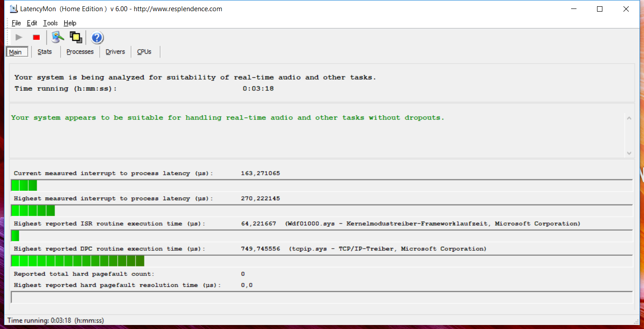Switch to the CPUs tab

tap(144, 52)
